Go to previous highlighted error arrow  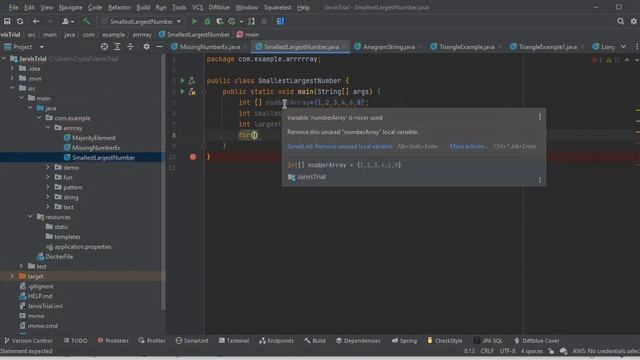627,60
